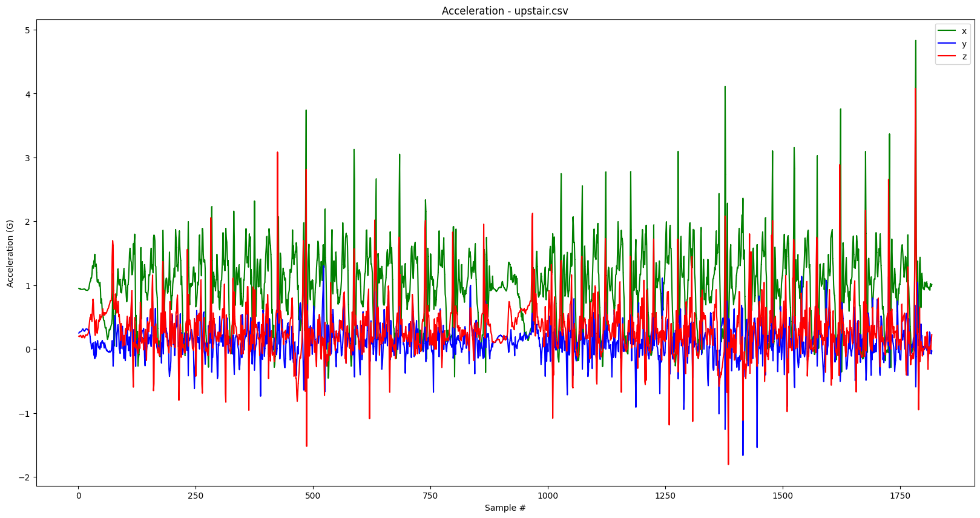980x518 pixels.
Task: Click the "Acceleration (G)" y-axis label
Action: tap(10, 253)
